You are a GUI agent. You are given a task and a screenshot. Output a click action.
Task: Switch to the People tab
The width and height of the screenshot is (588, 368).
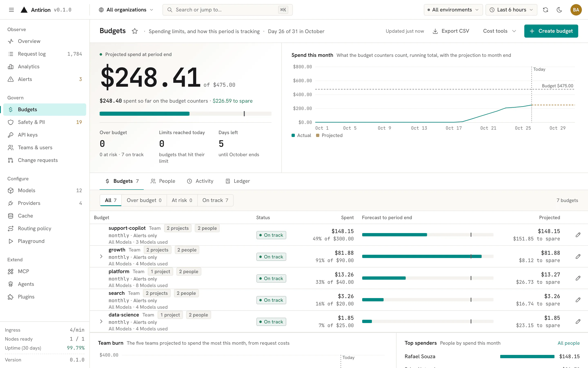pyautogui.click(x=163, y=181)
